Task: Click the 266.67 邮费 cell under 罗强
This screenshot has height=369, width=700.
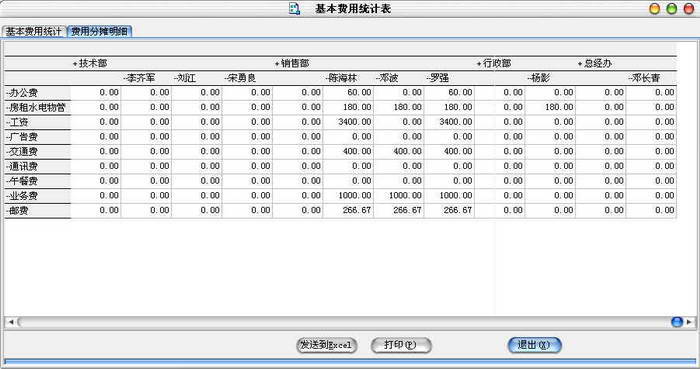Action: click(x=449, y=210)
